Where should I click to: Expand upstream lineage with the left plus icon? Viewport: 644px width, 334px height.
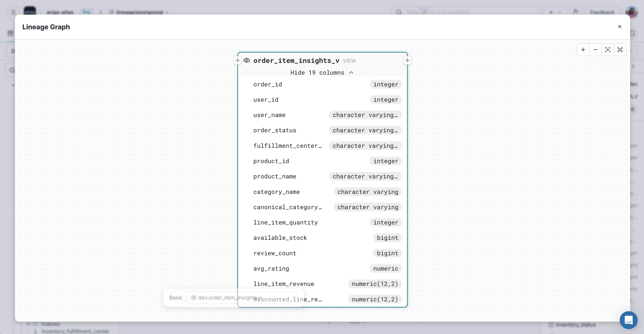(x=237, y=60)
